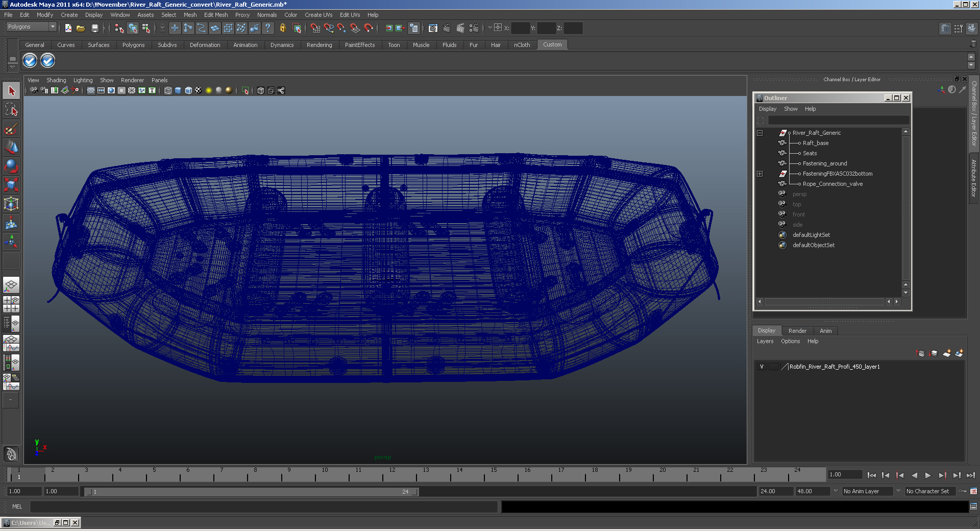
Task: Switch to four view layout
Action: click(x=11, y=305)
